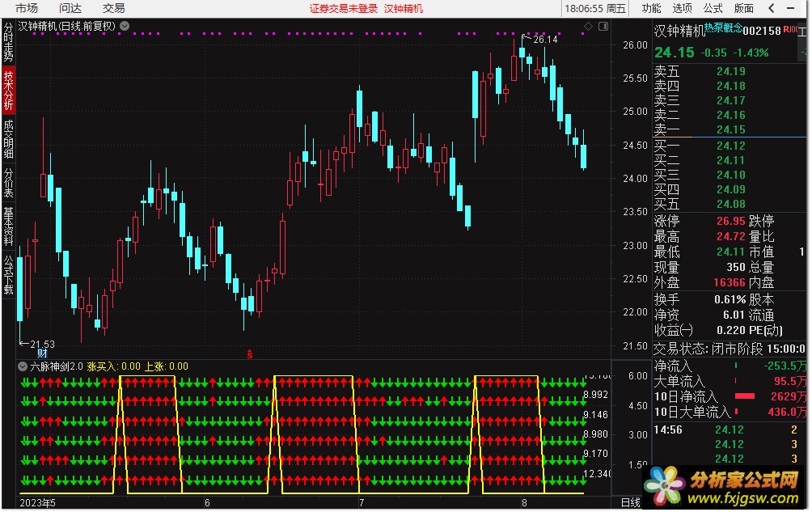The image size is (812, 512).
Task: Select 卖四 price 24.18
Action: click(x=730, y=86)
